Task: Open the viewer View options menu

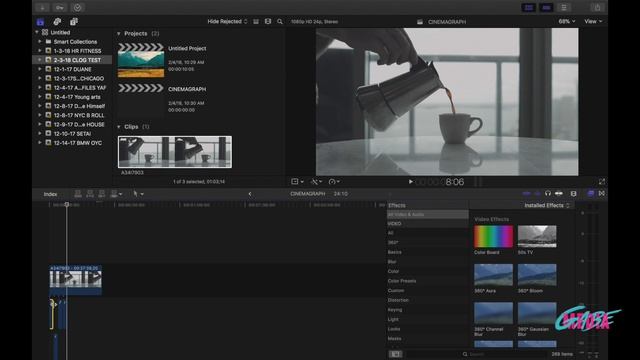Action: pos(593,22)
